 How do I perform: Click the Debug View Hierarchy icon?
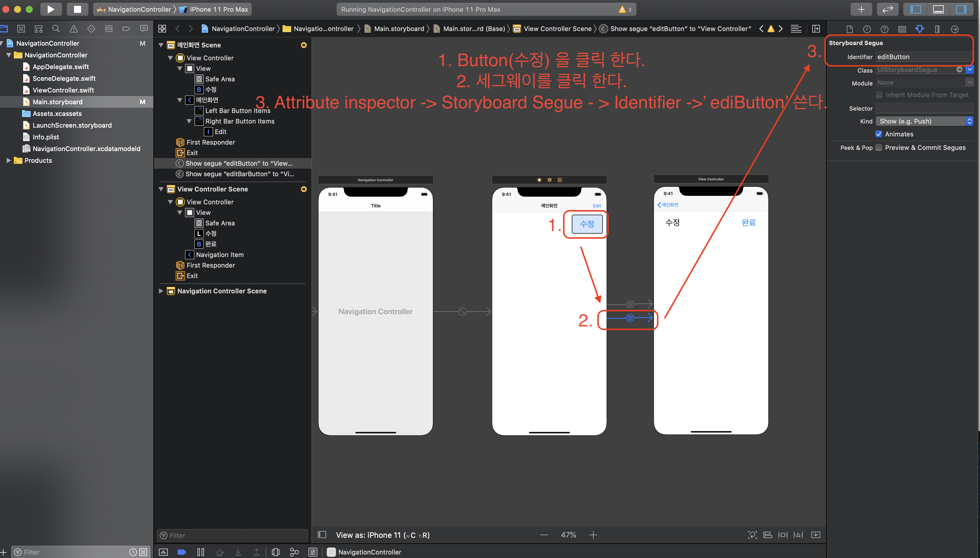pyautogui.click(x=275, y=552)
